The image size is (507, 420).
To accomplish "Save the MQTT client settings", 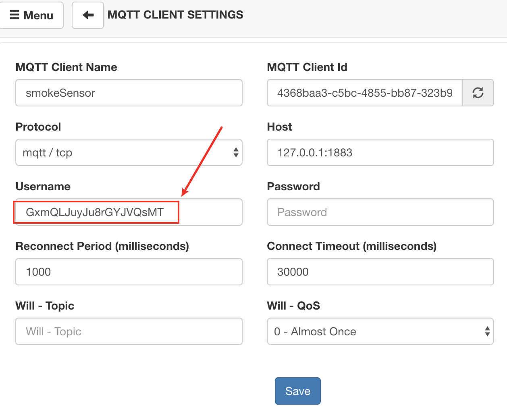I will tap(298, 391).
